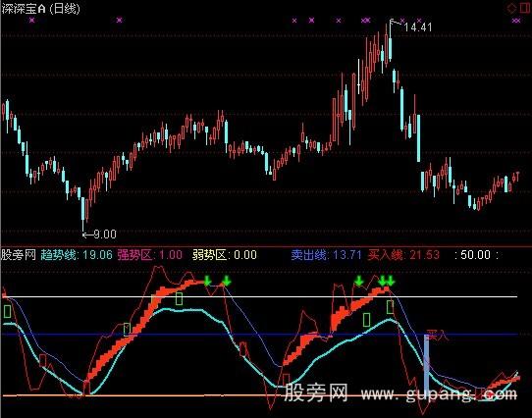Select the 弱势区: 0.00 indicator value
The width and height of the screenshot is (532, 418).
click(x=225, y=255)
